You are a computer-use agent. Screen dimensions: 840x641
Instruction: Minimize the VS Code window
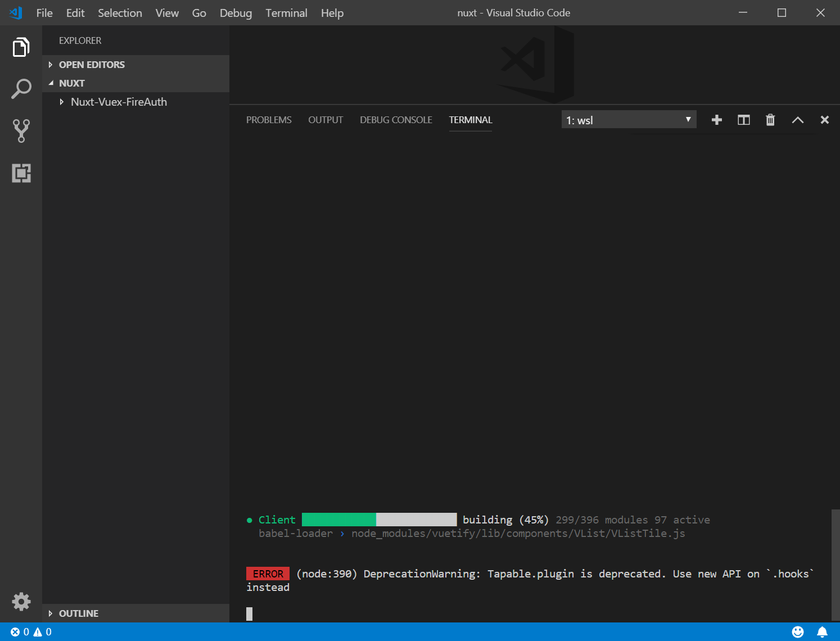point(743,12)
